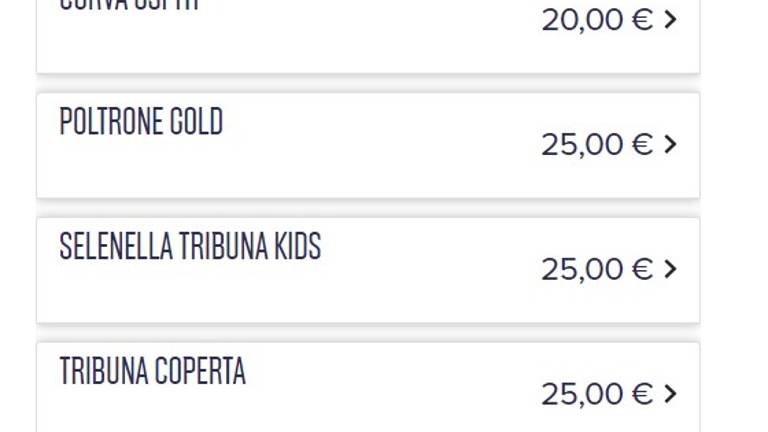Choose the Tribuna Coperta sector title
The width and height of the screenshot is (768, 432).
coord(152,371)
